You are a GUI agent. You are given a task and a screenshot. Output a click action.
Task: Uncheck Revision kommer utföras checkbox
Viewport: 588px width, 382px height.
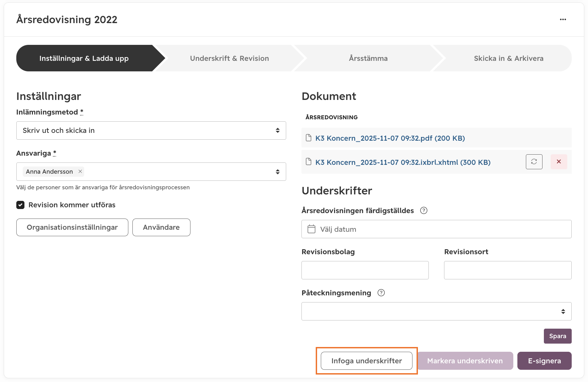click(20, 205)
